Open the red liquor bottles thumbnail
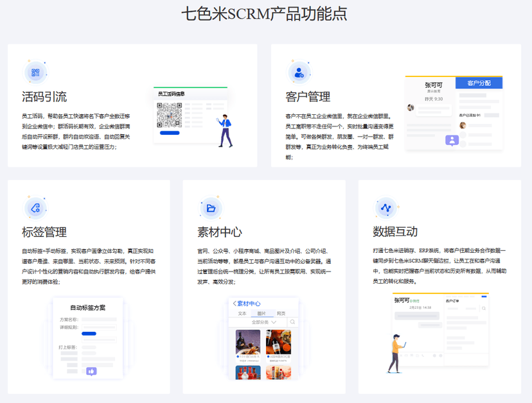The width and height of the screenshot is (532, 403). tap(248, 372)
